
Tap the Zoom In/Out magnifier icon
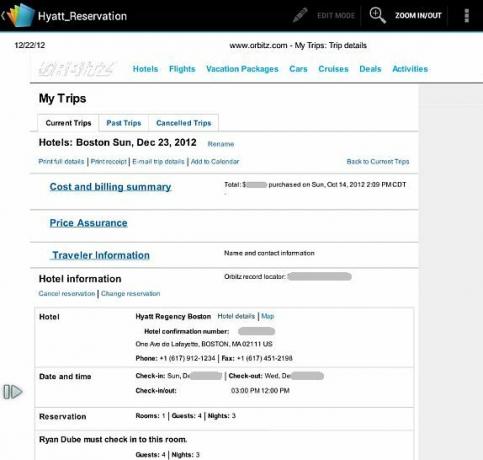pos(378,15)
